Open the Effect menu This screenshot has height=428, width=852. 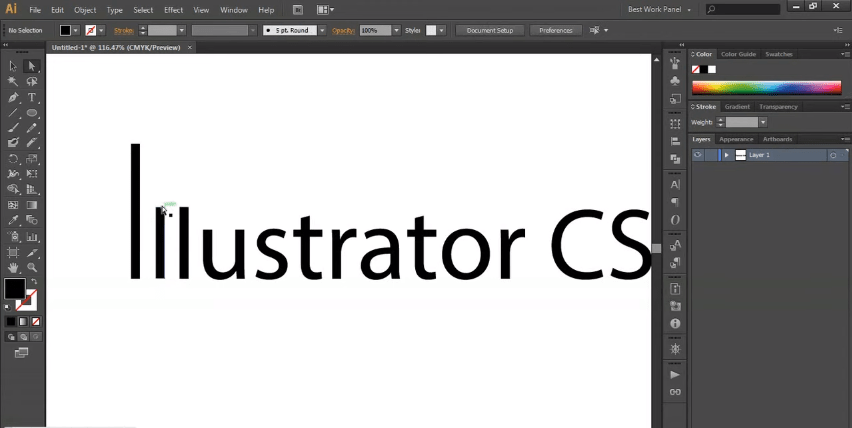click(x=174, y=9)
